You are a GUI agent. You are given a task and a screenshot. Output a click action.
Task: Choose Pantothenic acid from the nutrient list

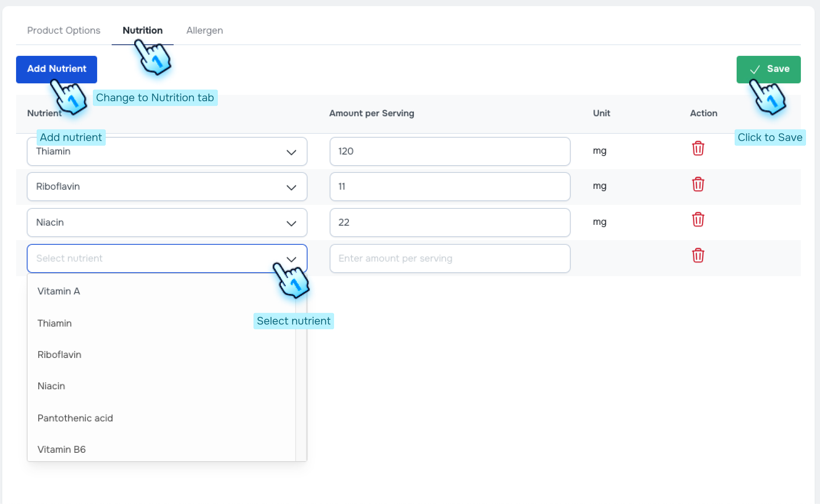(x=75, y=418)
